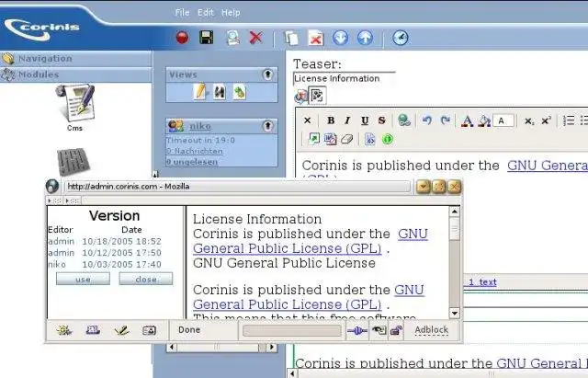This screenshot has width=588, height=378.
Task: Select the green arrow view icon
Action: coord(239,92)
